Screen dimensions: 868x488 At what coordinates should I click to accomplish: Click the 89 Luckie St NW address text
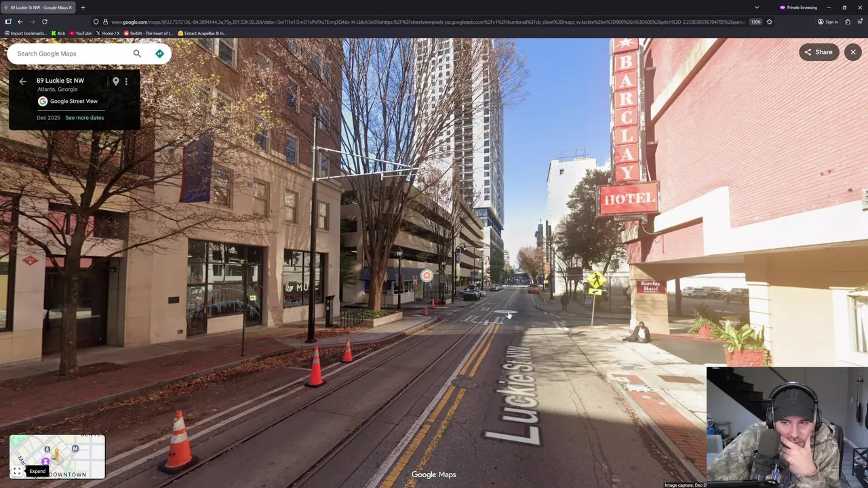click(60, 81)
